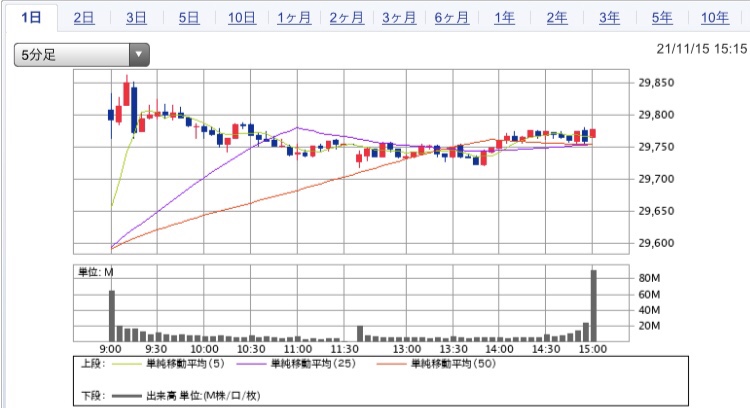Switch to the 3日 period tab

point(136,18)
